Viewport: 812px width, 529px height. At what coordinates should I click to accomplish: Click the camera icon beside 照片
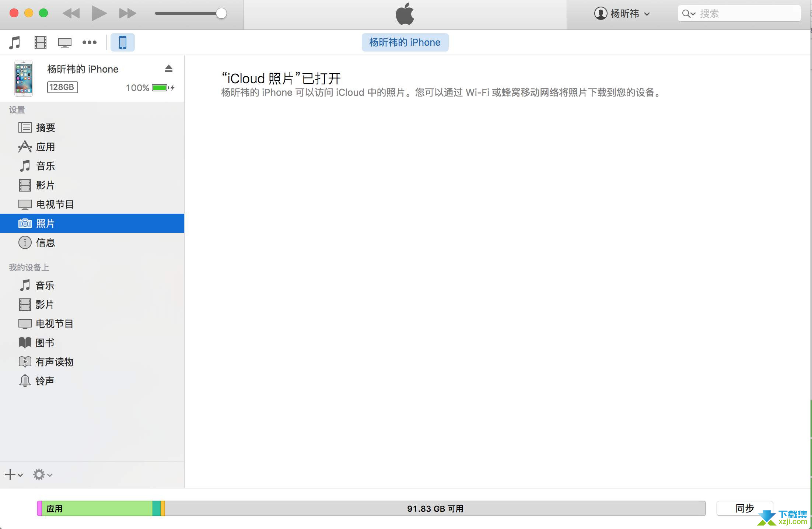tap(25, 223)
